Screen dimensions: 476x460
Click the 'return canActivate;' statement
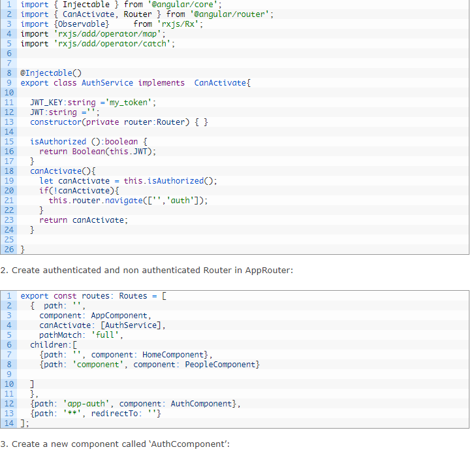point(84,220)
